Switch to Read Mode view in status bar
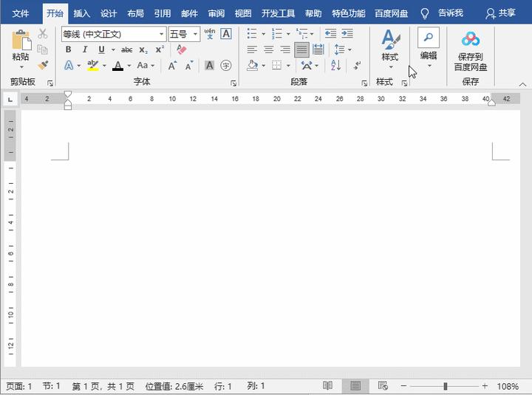Image resolution: width=532 pixels, height=395 pixels. [x=327, y=385]
